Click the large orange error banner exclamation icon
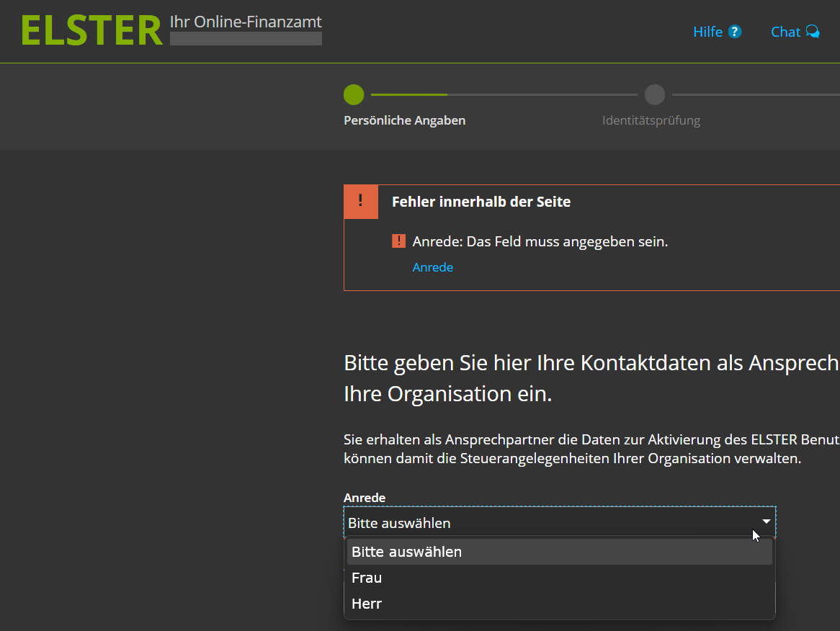This screenshot has width=840, height=631. point(361,202)
